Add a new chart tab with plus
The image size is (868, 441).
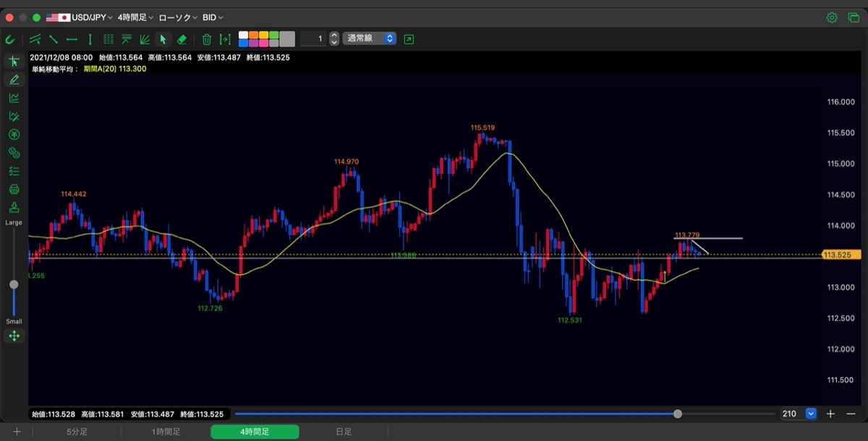17,432
